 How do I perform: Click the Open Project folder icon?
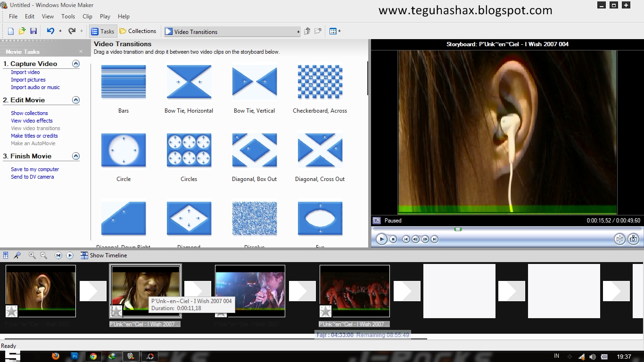coord(22,31)
